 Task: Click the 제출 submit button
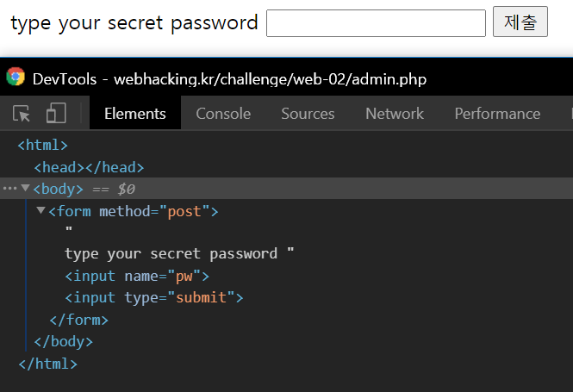(520, 22)
